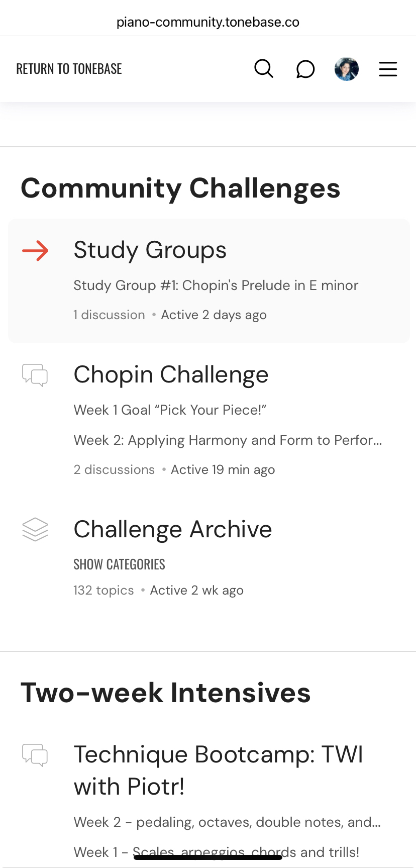Click the piano-community.tonebase.co address bar

208,22
